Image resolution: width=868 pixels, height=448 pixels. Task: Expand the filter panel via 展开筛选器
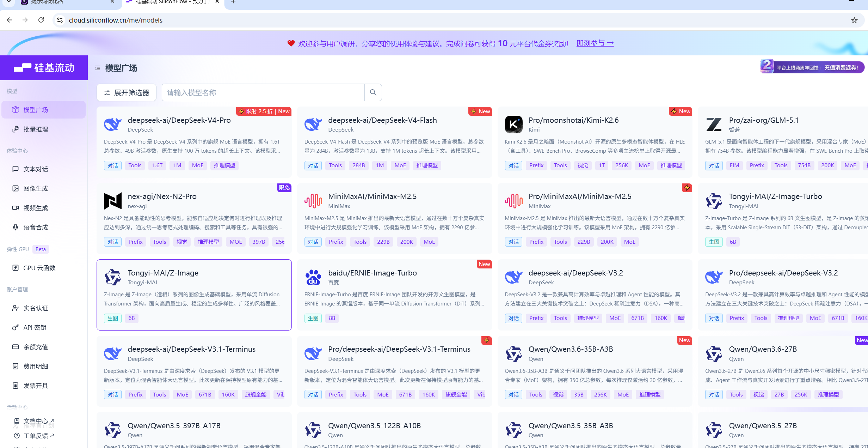(127, 92)
